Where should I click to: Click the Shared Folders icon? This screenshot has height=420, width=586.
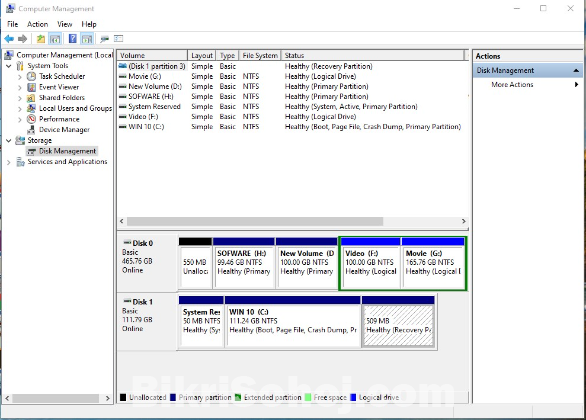pyautogui.click(x=31, y=98)
